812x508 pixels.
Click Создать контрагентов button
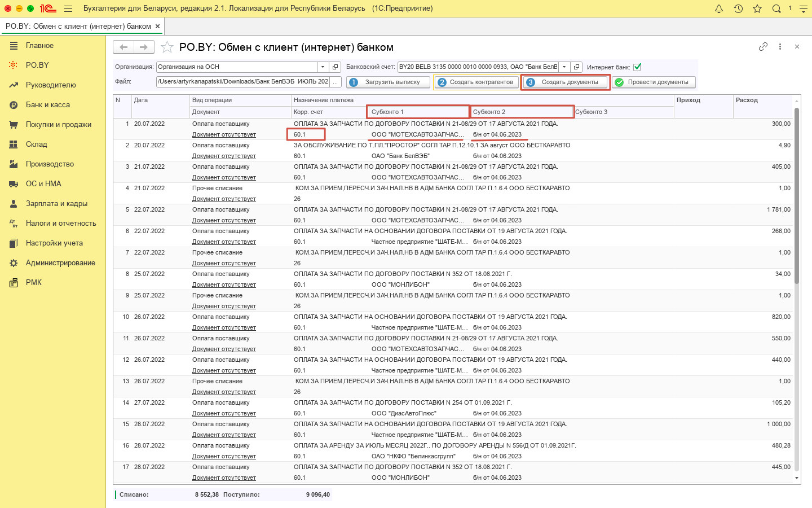click(x=476, y=82)
